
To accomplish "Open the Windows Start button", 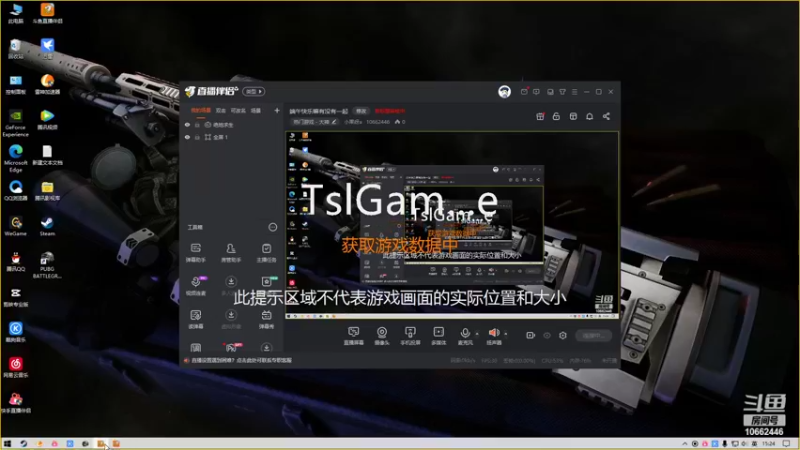I will (x=7, y=444).
